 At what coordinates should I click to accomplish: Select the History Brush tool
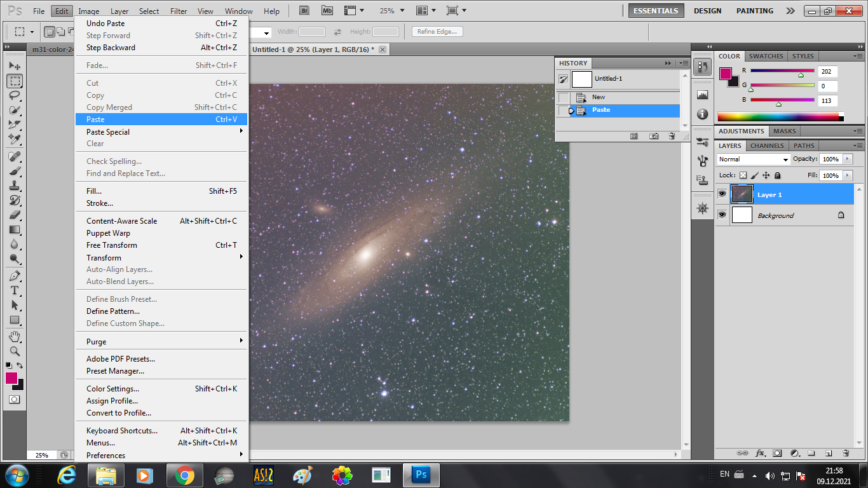pos(15,200)
